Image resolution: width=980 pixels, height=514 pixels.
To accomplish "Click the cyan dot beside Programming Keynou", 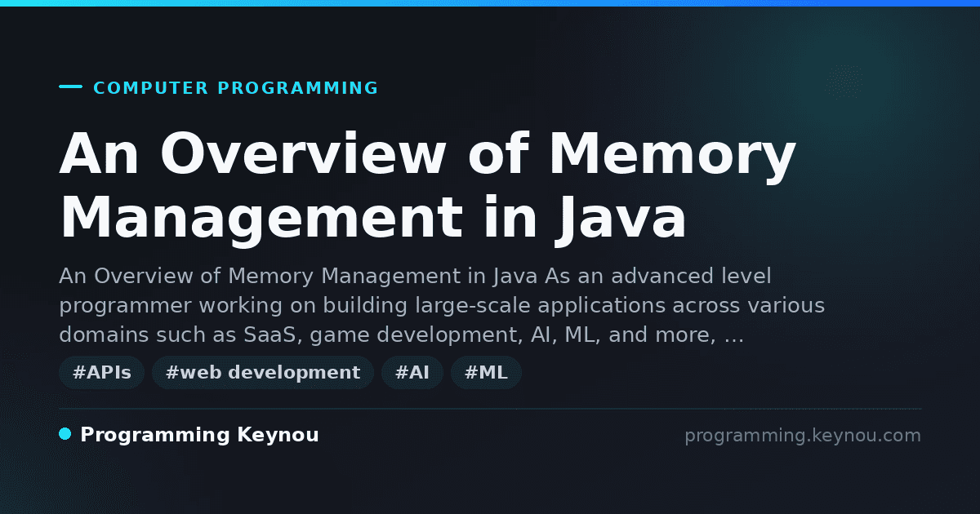I will tap(65, 434).
